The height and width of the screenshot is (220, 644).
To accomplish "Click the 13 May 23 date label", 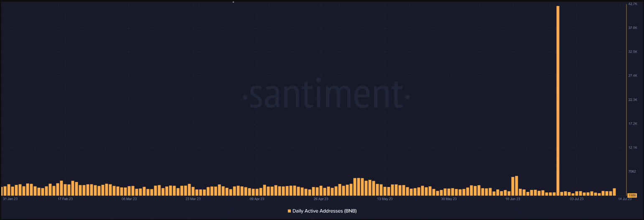I will [x=385, y=199].
